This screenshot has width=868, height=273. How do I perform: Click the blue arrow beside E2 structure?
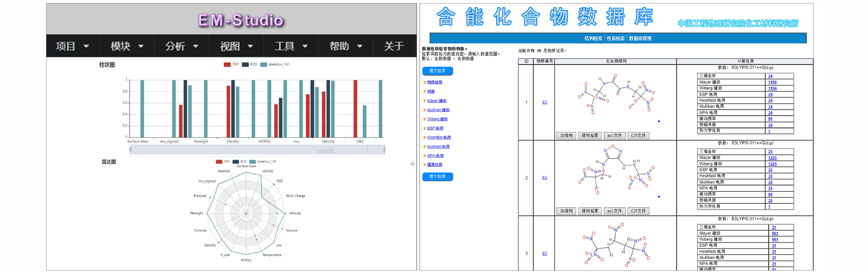tap(659, 121)
